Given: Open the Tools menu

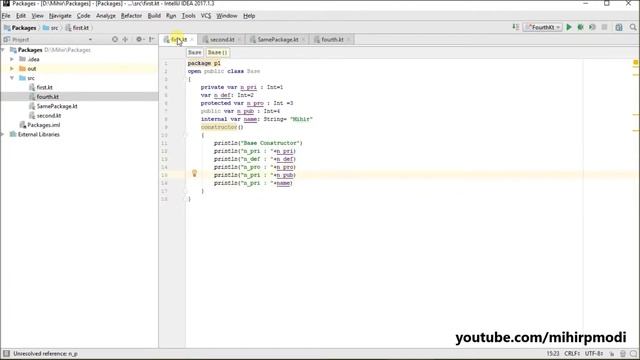Looking at the screenshot, I should click(x=188, y=16).
